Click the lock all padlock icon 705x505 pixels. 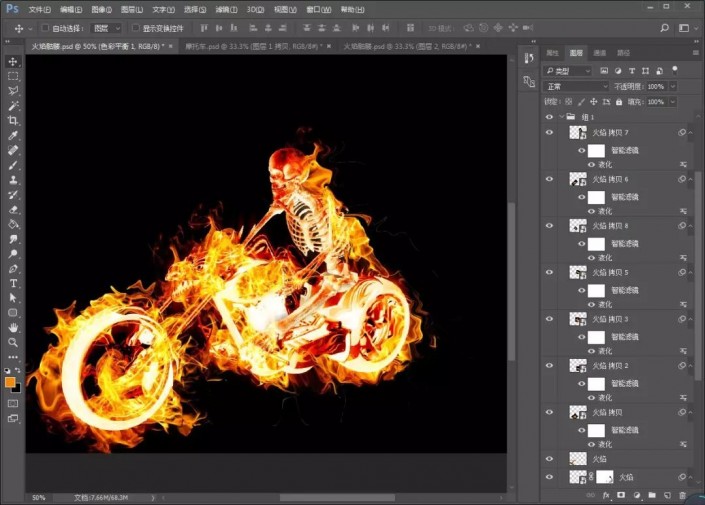click(x=619, y=102)
